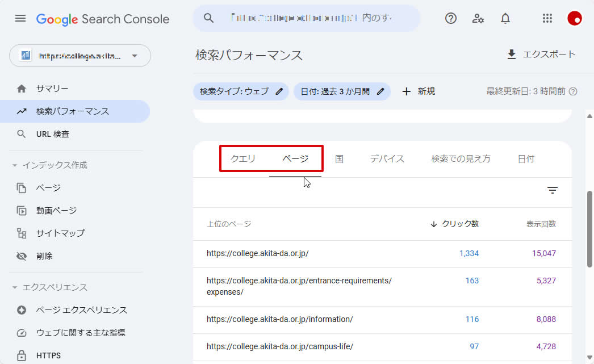
Task: Add a new filter with 新規
Action: (x=419, y=91)
